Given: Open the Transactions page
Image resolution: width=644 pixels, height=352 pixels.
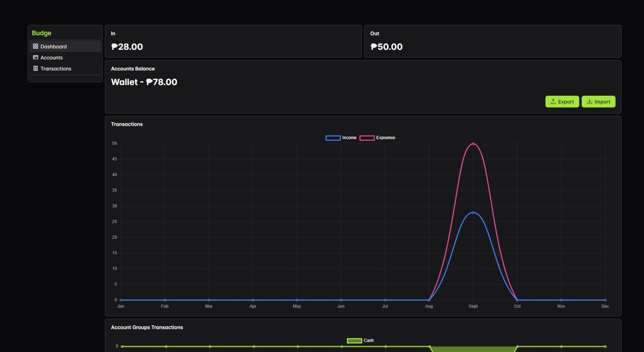Looking at the screenshot, I should click(x=65, y=68).
